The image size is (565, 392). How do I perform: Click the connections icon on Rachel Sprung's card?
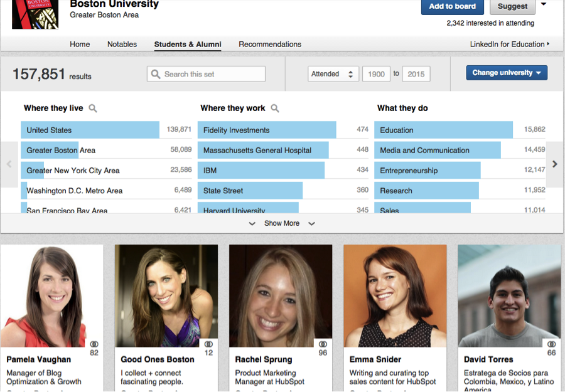(x=323, y=344)
